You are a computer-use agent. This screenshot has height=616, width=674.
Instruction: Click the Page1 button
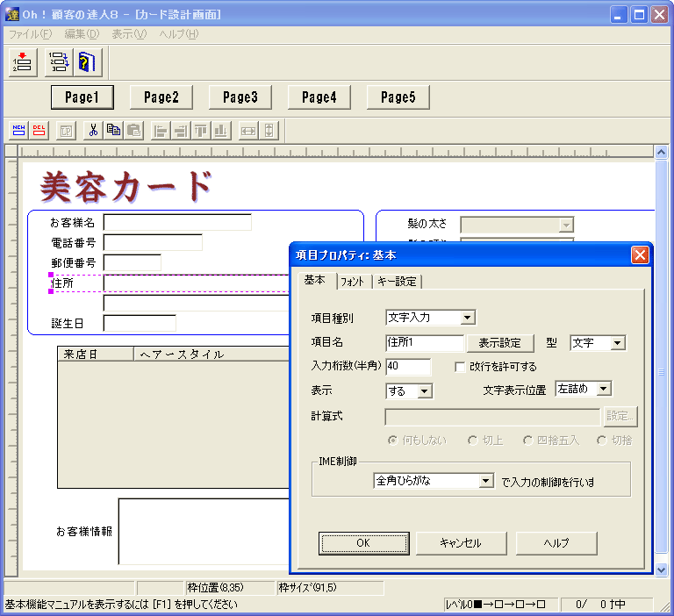[82, 97]
